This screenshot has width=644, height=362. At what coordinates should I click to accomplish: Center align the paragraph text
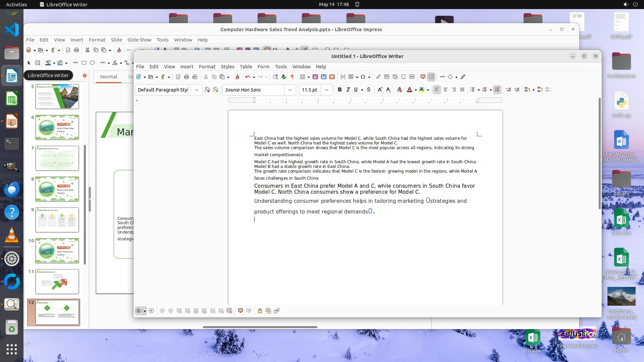(445, 89)
